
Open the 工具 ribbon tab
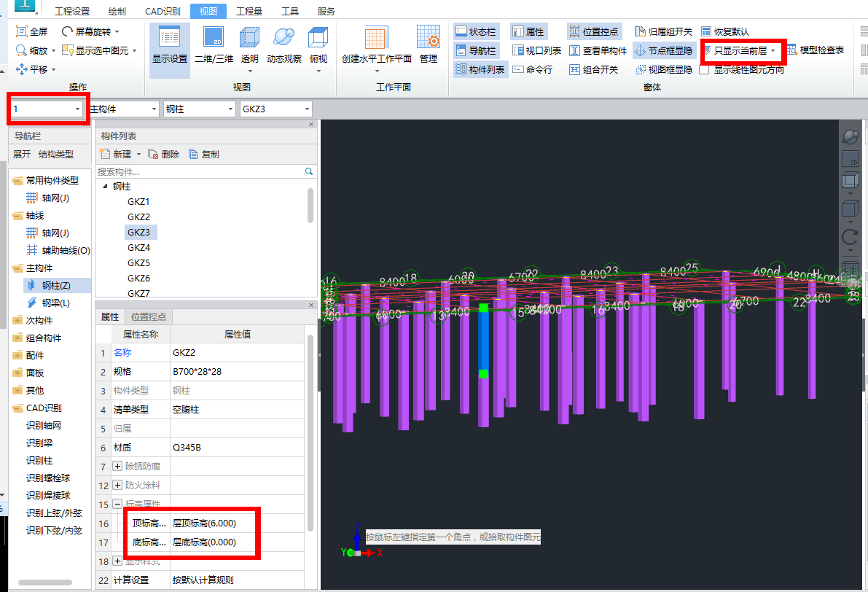click(x=290, y=11)
